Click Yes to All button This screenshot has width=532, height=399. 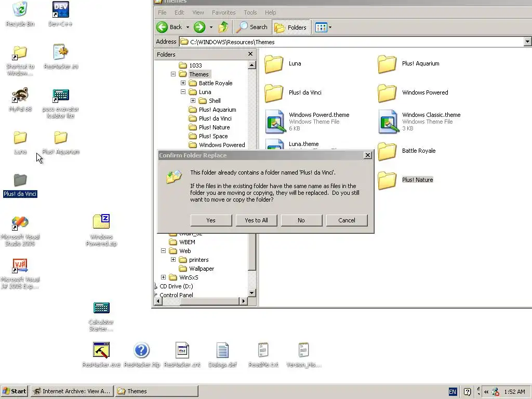256,220
